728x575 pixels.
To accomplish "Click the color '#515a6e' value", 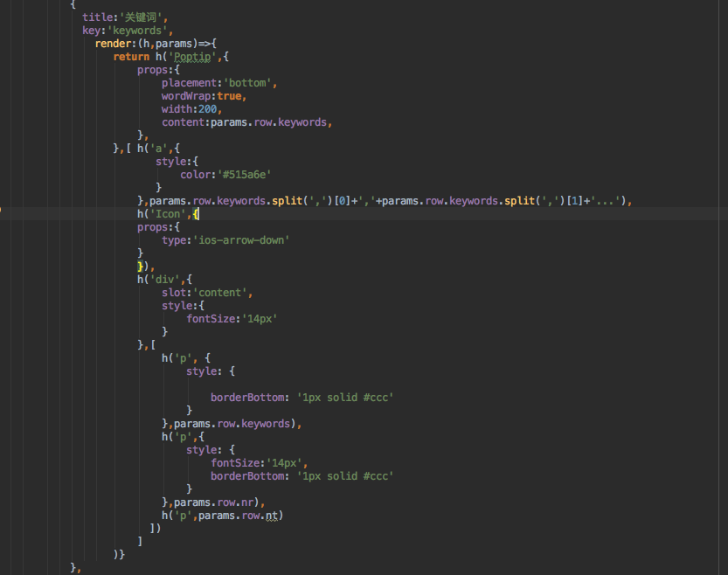I will 244,175.
